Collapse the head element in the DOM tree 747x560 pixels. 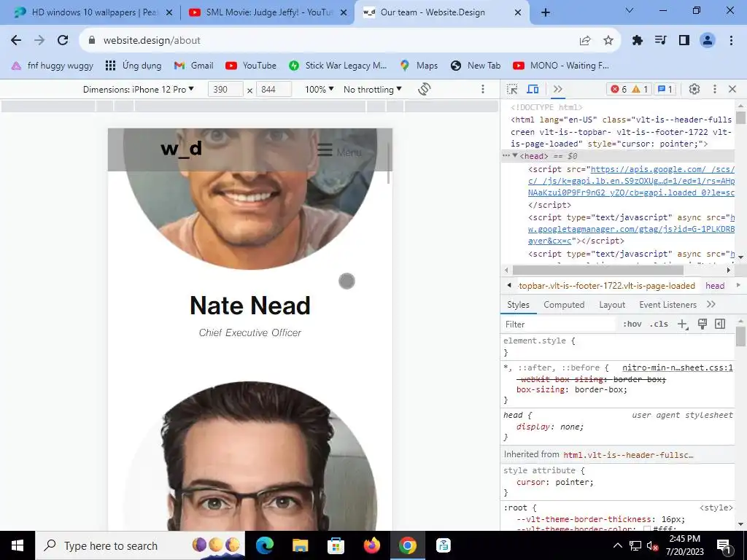pos(515,156)
